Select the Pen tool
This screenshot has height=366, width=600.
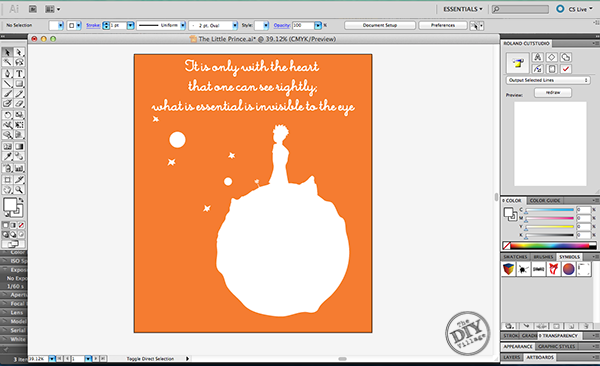[7, 74]
